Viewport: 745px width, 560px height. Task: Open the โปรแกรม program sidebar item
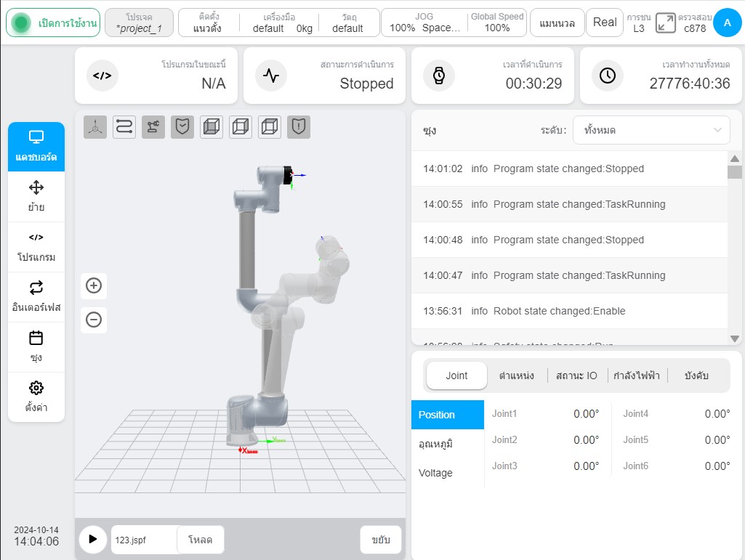[36, 246]
